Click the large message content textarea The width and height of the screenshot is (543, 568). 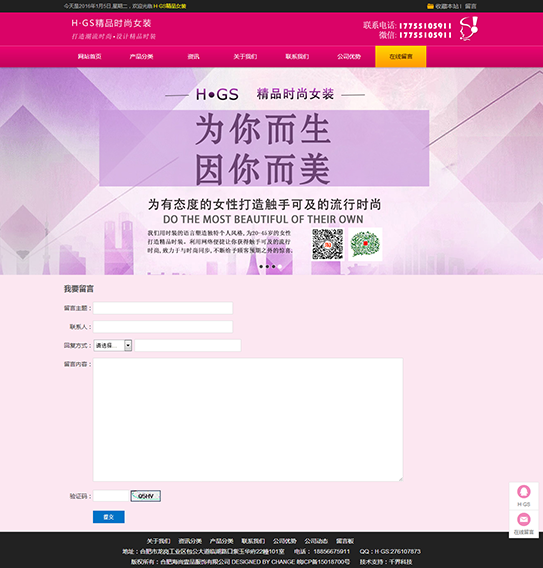(x=248, y=419)
